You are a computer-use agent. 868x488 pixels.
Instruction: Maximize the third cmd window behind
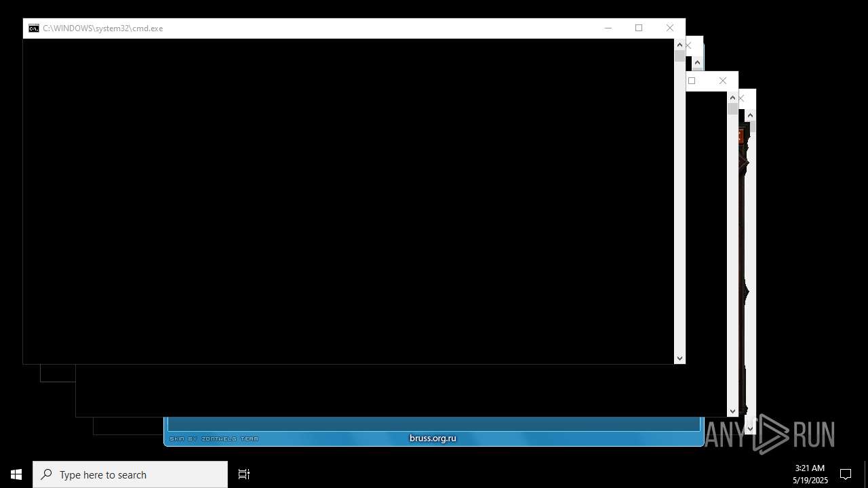click(692, 81)
